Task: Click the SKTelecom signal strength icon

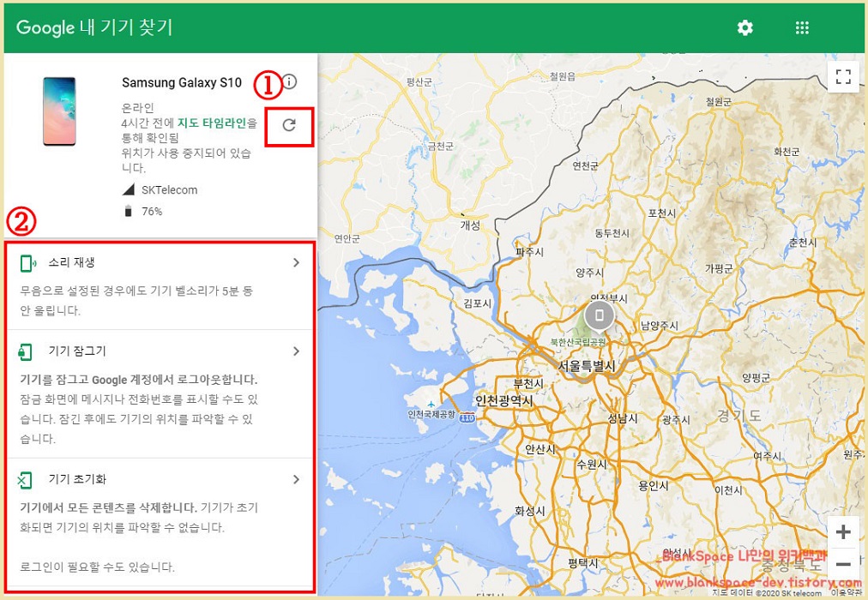Action: pyautogui.click(x=129, y=189)
